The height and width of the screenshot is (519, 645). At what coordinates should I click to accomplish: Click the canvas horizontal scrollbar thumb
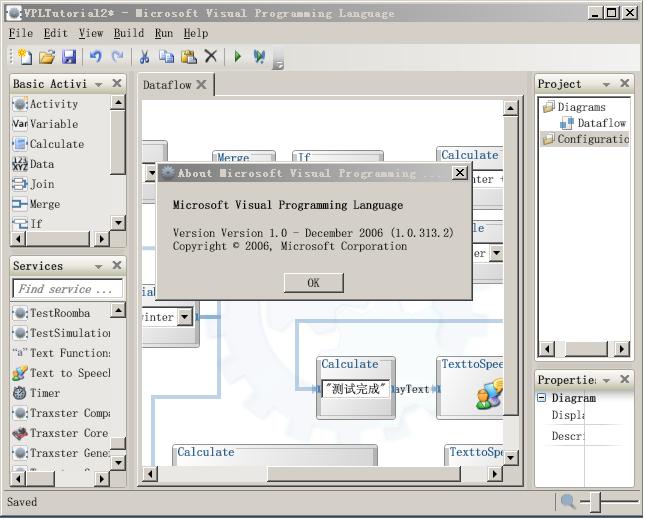364,474
